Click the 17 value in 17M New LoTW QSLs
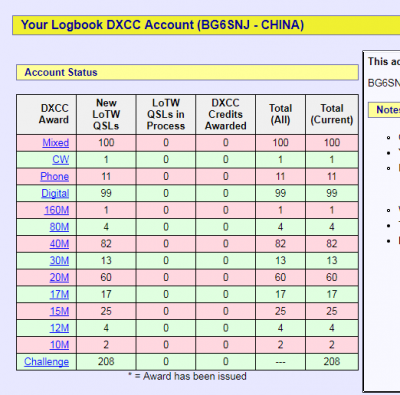The height and width of the screenshot is (395, 400). coord(106,294)
